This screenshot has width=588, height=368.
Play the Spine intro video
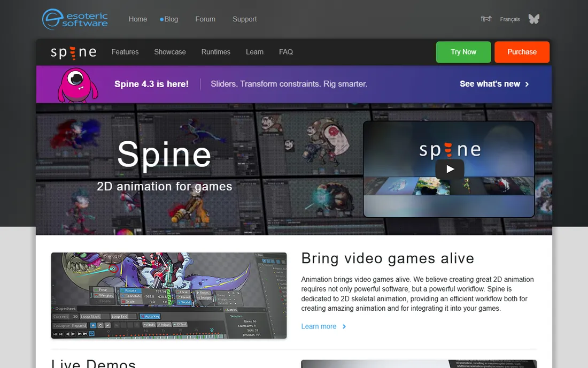[x=449, y=169]
